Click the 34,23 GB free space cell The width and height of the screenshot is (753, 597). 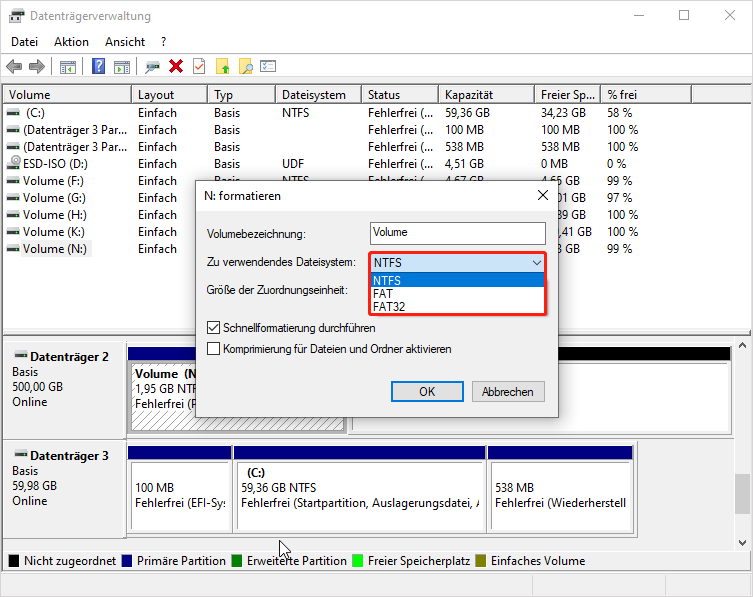point(563,113)
